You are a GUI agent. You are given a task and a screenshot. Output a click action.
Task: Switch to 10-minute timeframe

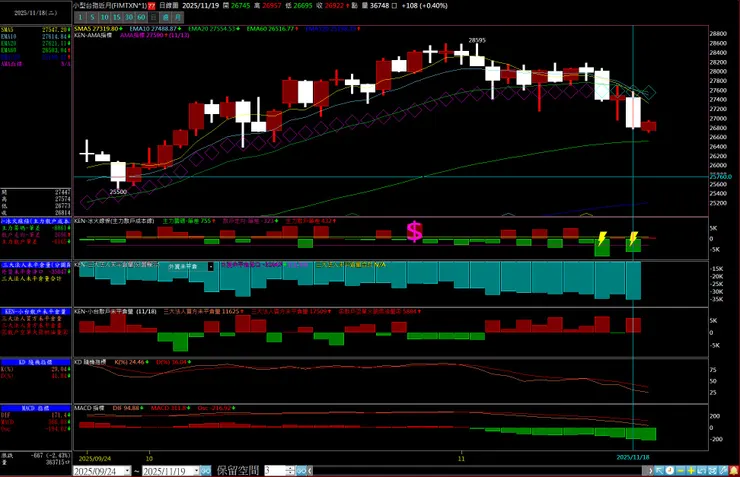pyautogui.click(x=105, y=17)
